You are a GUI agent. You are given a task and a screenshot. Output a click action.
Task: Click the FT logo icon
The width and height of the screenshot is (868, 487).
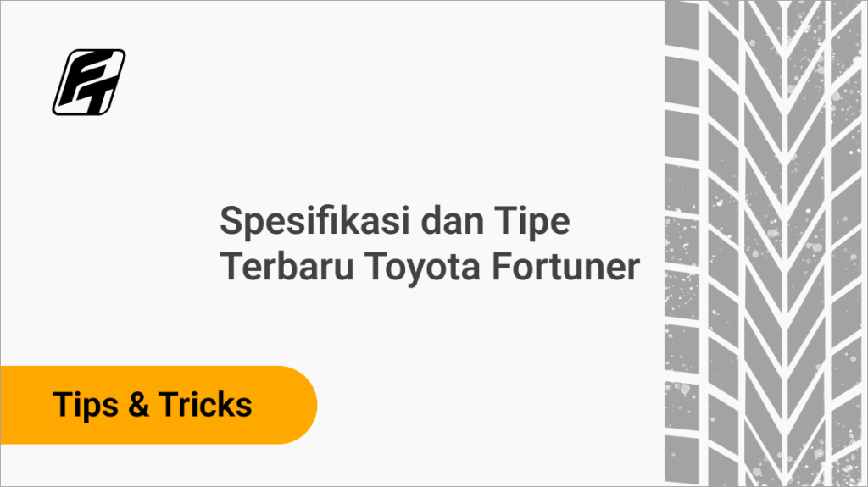88,82
